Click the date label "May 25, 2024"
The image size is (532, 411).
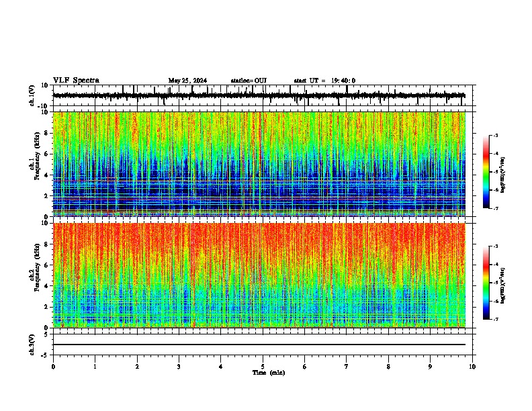coord(187,81)
